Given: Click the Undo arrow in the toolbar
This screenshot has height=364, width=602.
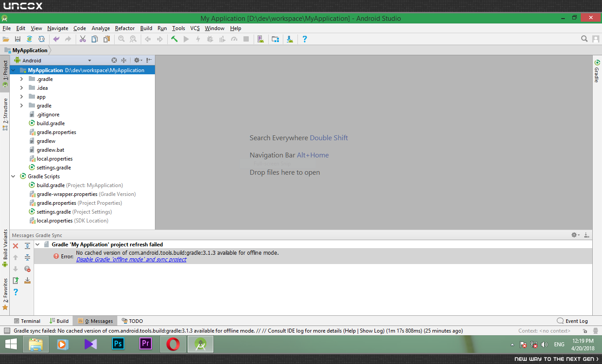Looking at the screenshot, I should (56, 39).
